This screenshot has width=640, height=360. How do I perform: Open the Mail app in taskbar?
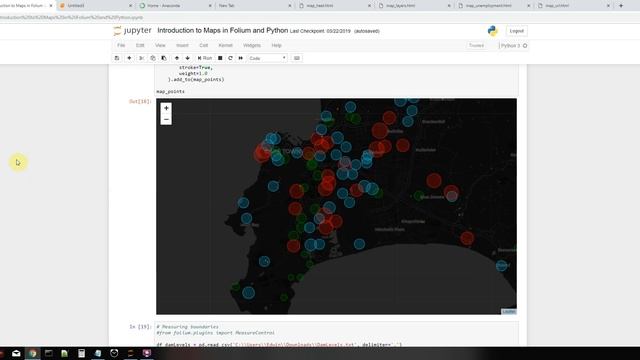pos(16,353)
